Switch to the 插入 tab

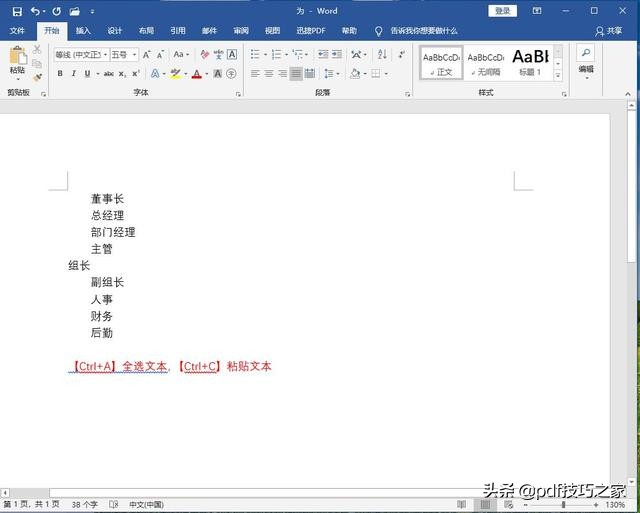(x=83, y=31)
